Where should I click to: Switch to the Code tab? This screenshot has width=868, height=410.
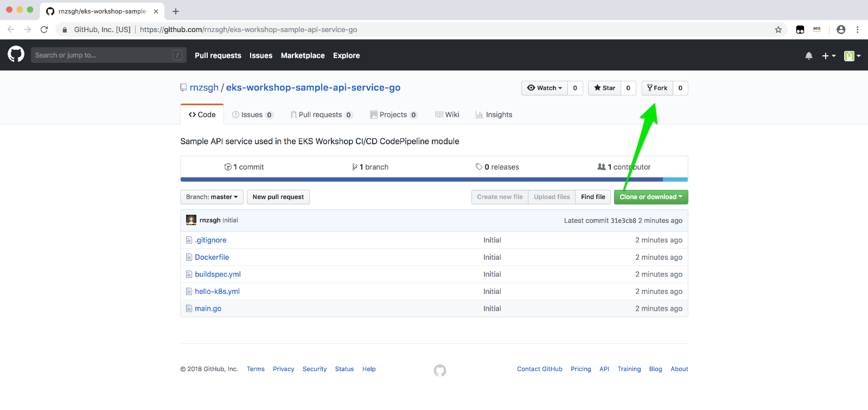[202, 114]
